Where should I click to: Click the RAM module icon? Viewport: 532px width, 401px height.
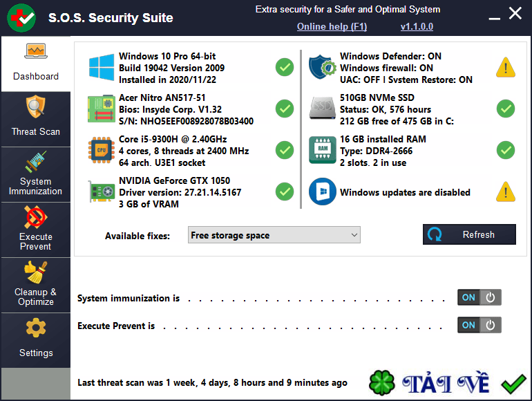pos(322,150)
